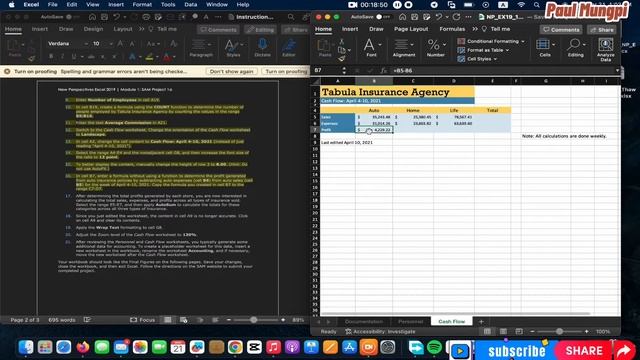Click the Editor icon in Word

coord(289,48)
